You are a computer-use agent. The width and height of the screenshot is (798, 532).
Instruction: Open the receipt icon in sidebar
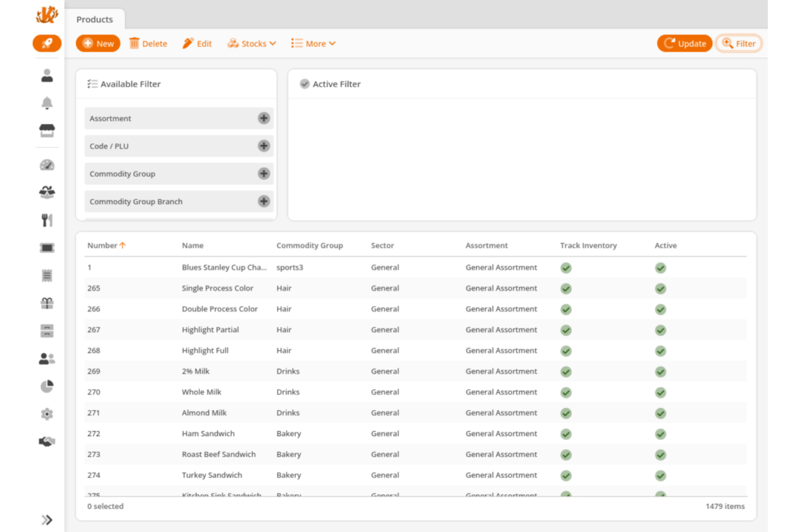point(47,275)
